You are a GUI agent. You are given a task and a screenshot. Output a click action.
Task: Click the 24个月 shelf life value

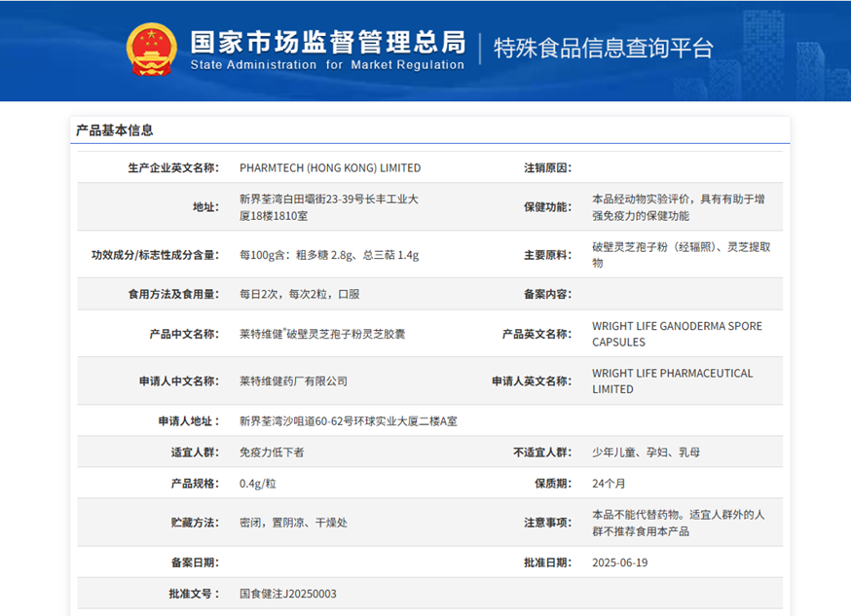(x=609, y=484)
